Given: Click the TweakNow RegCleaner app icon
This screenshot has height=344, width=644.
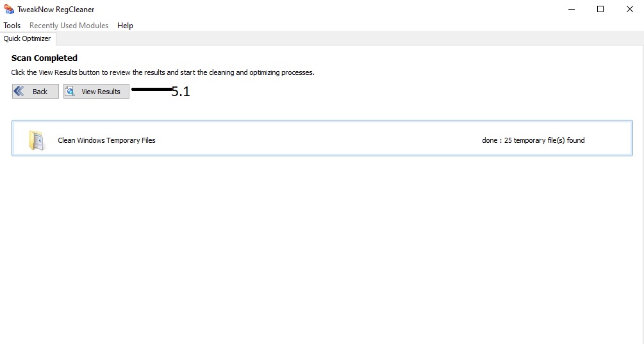Looking at the screenshot, I should pos(8,9).
